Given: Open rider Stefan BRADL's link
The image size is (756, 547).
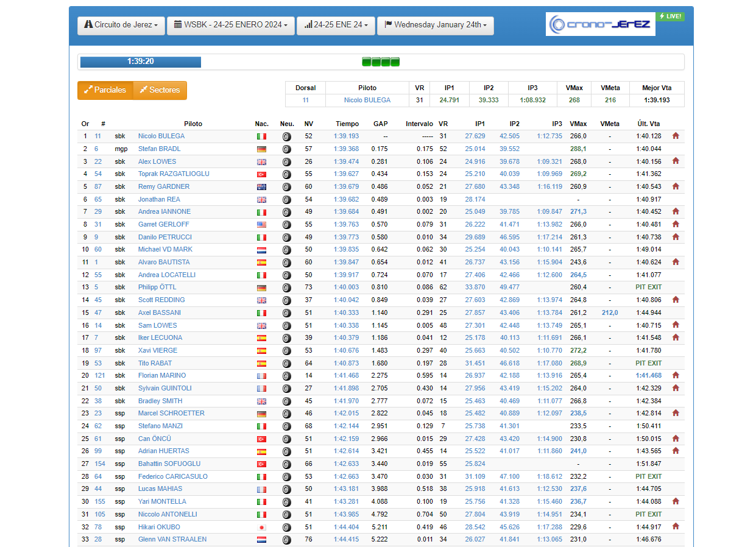Looking at the screenshot, I should click(x=159, y=149).
